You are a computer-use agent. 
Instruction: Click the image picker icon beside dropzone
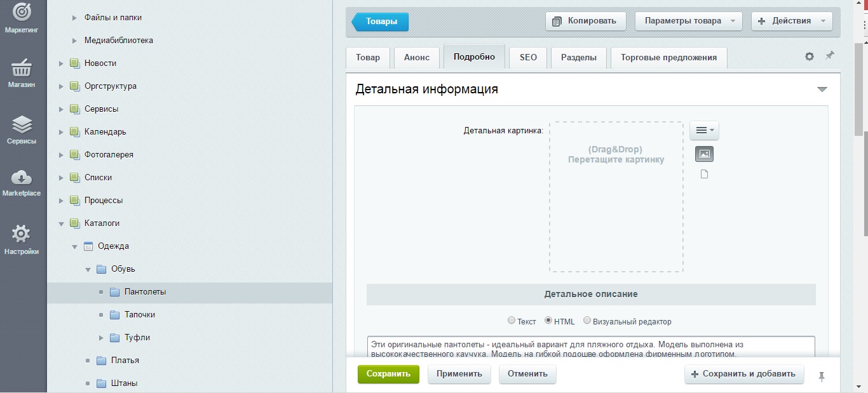point(704,154)
